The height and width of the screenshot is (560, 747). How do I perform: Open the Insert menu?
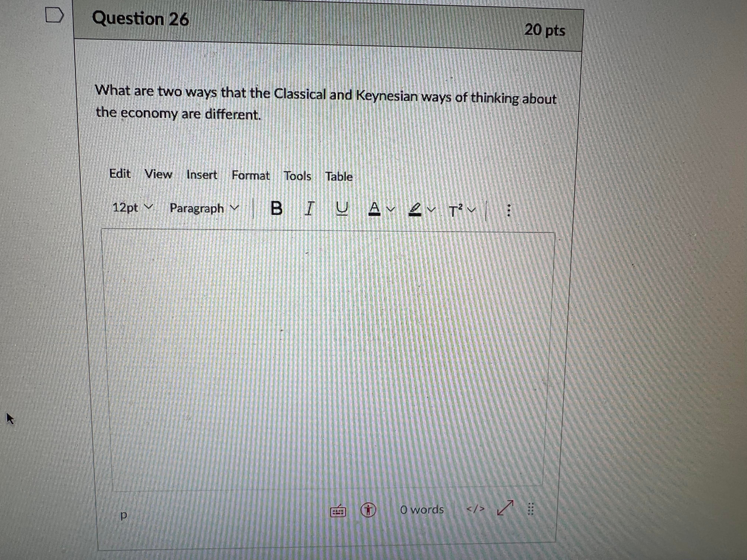click(x=202, y=175)
